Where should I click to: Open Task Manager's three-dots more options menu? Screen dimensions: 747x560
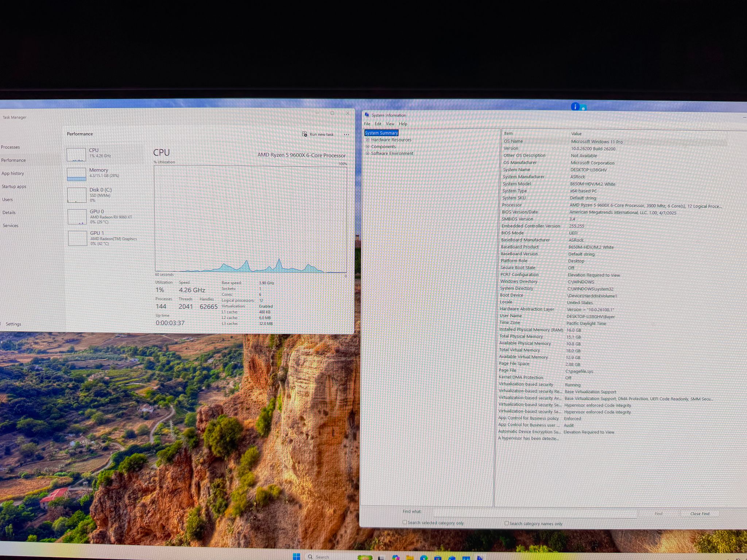pos(347,135)
